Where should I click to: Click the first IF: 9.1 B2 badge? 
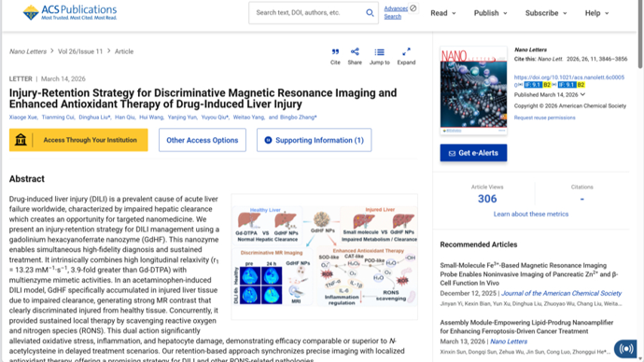538,85
